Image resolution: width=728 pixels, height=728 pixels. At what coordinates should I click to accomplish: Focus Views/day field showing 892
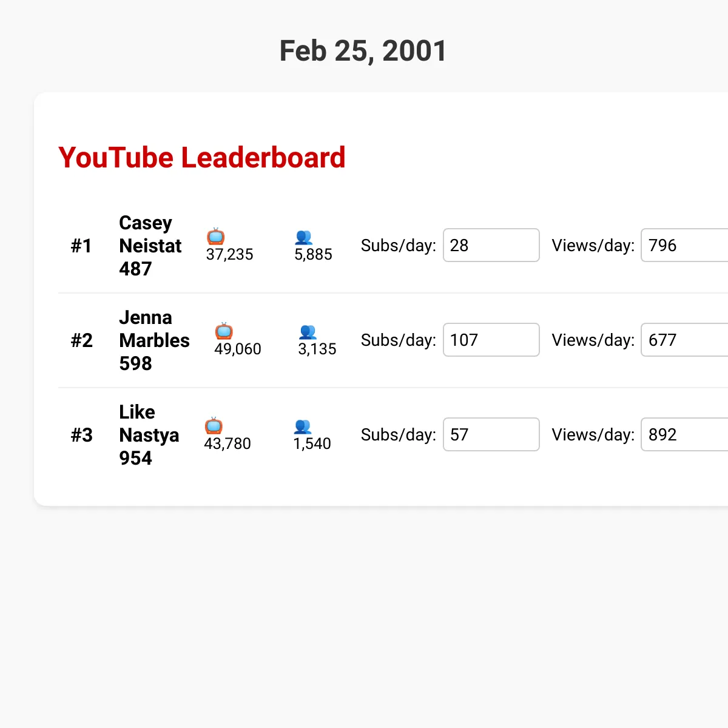click(x=685, y=434)
